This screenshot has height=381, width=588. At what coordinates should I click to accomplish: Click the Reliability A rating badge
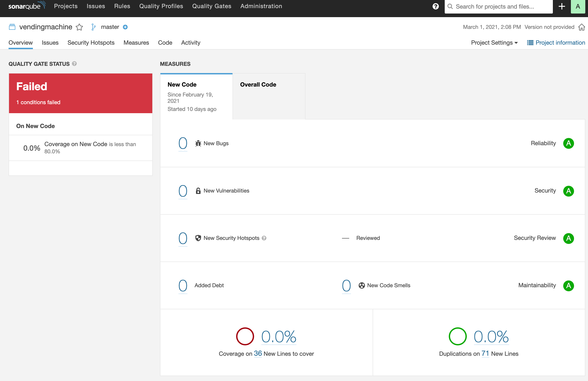(568, 143)
